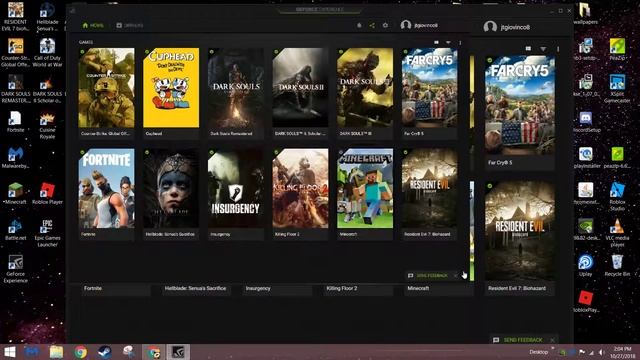Viewport: 640px width, 360px height.
Task: Click the large Far Cry 5 tile in magnified inset
Action: (520, 112)
